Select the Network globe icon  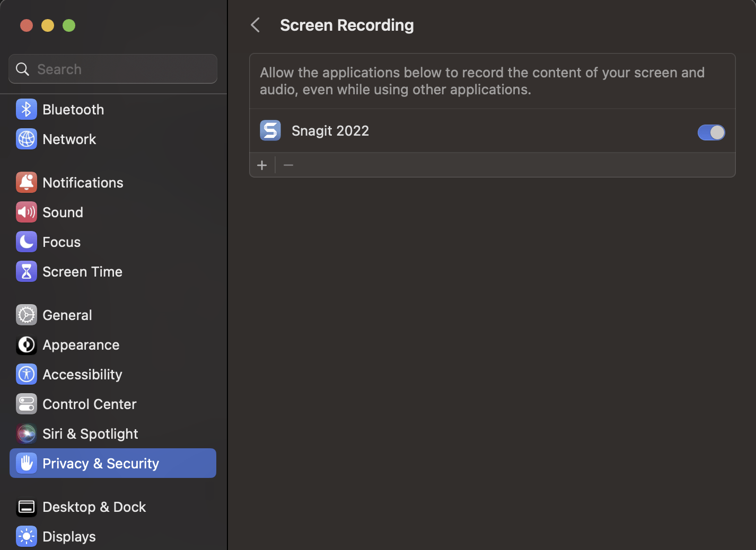pos(26,139)
